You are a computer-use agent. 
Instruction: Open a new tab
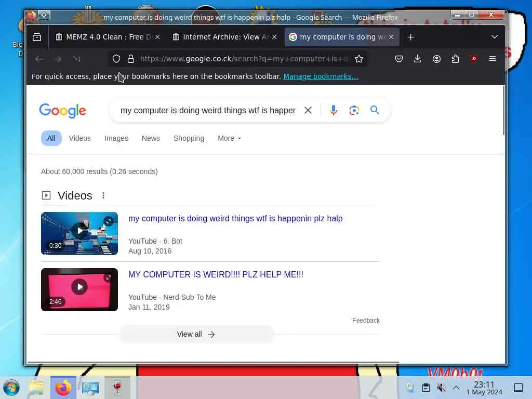[x=410, y=37]
